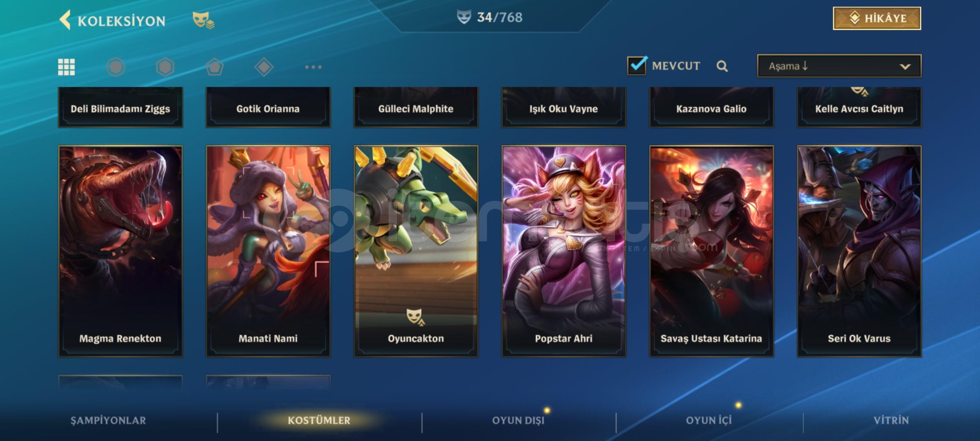980x441 pixels.
Task: Go back using the Koleksiyon arrow
Action: tap(65, 20)
